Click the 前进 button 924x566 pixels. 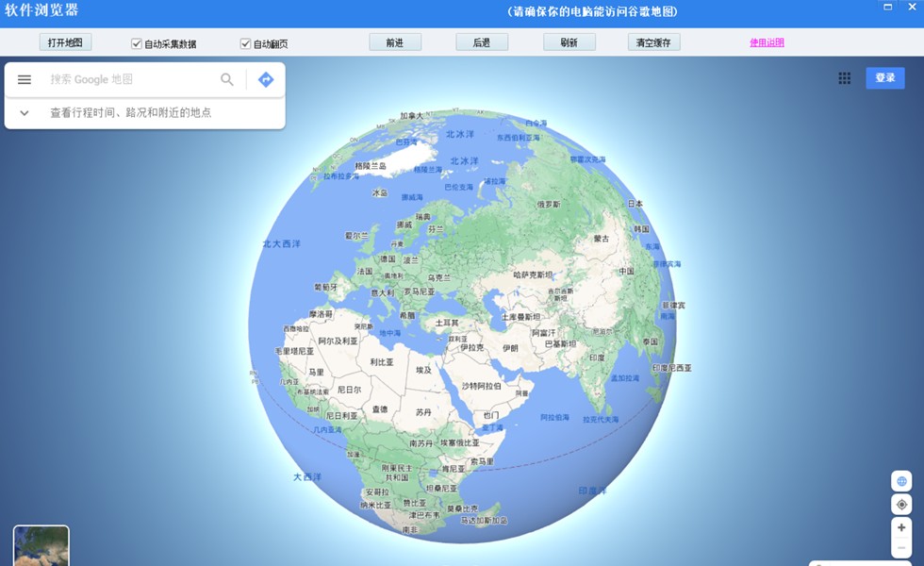(x=395, y=42)
